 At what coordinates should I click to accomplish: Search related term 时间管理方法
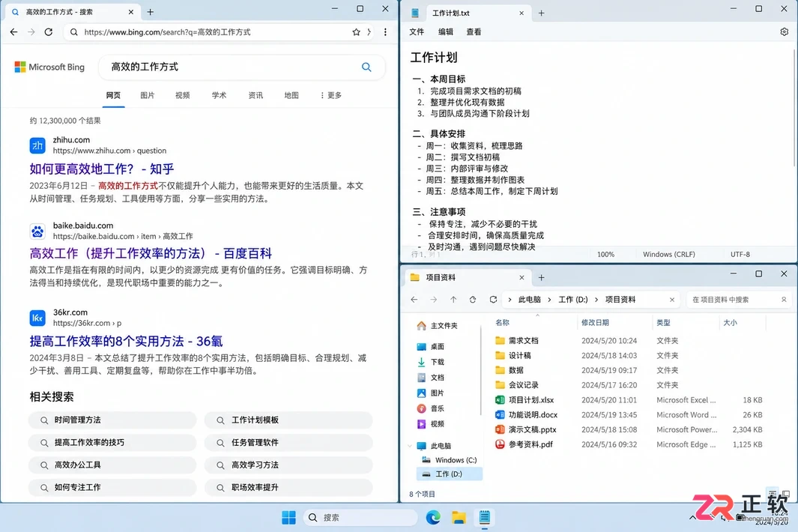coord(112,420)
